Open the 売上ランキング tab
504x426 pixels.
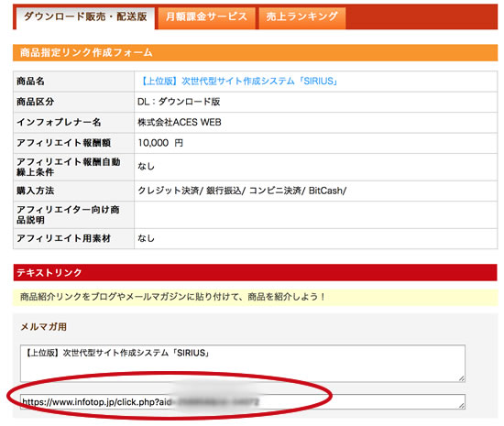click(301, 17)
